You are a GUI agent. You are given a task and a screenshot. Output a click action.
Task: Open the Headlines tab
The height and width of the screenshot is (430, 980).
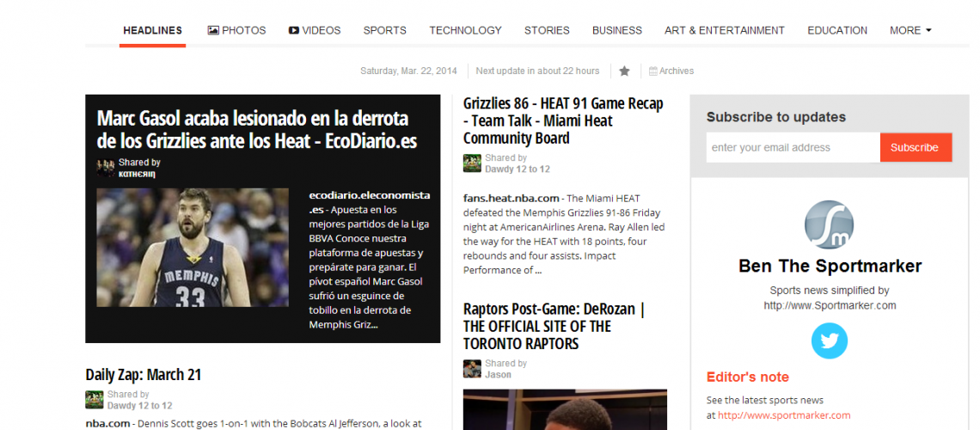pyautogui.click(x=152, y=30)
